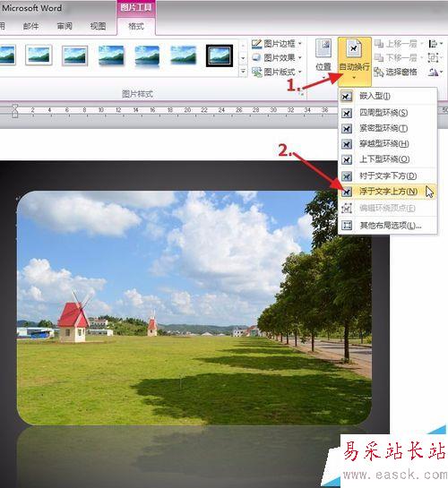This screenshot has height=488, width=448.
Task: Select 紧密型环绕(T) wrap option
Action: (x=388, y=128)
